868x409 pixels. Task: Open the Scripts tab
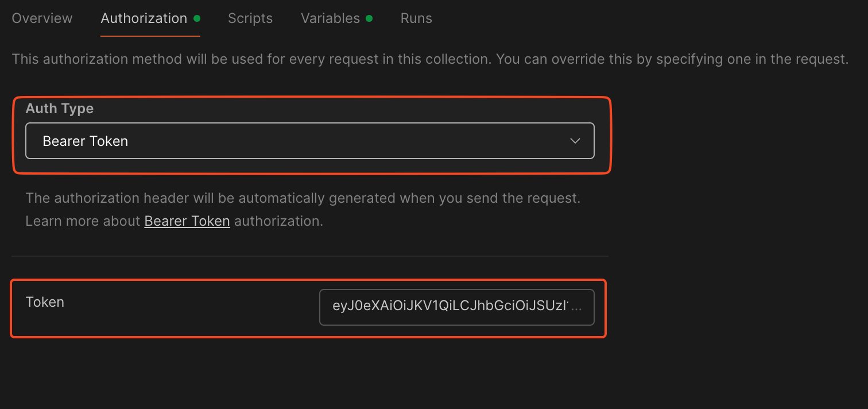pos(250,18)
